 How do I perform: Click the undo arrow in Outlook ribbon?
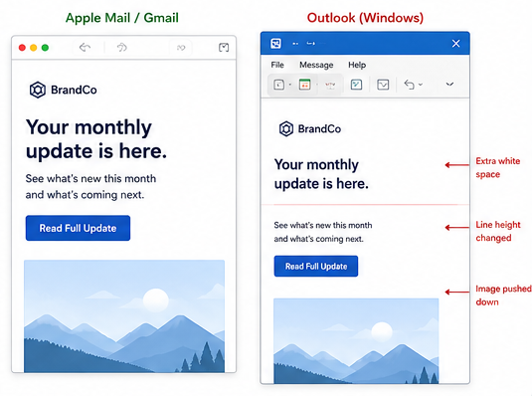click(x=409, y=85)
